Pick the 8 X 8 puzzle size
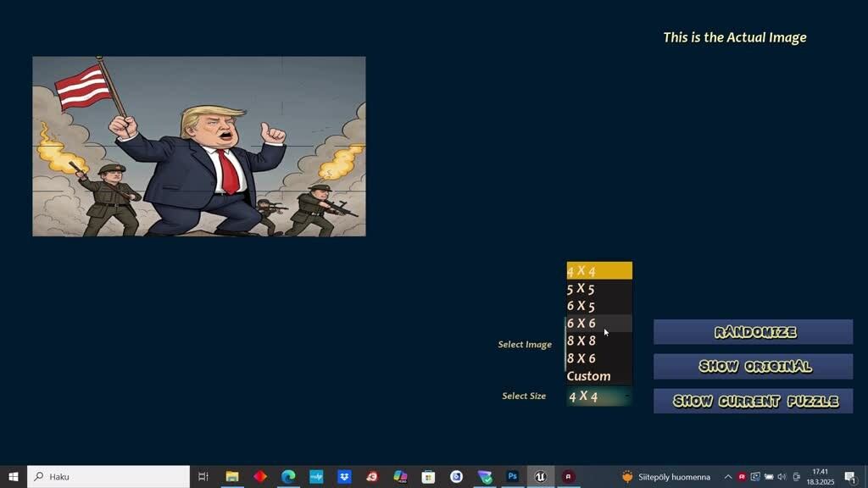Viewport: 868px width, 488px height. [581, 341]
